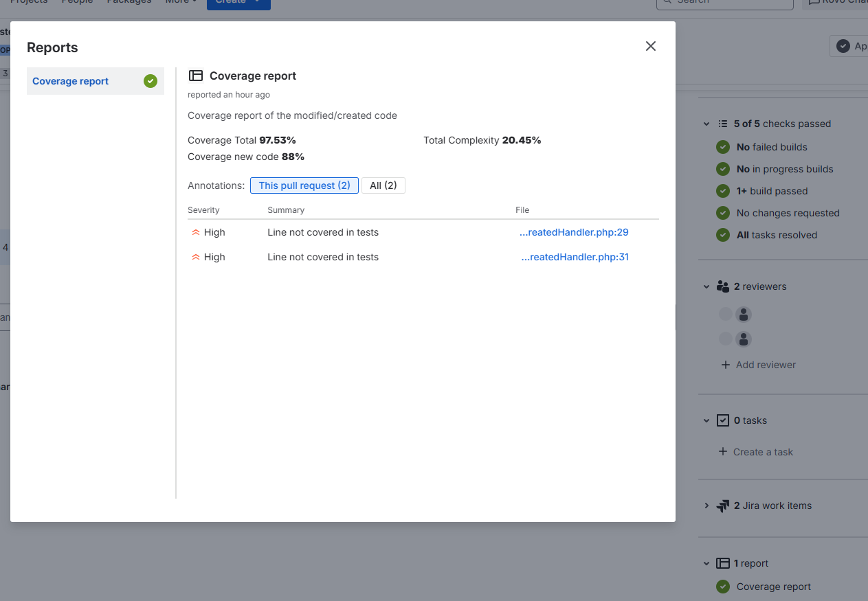Collapse the checks passed section

[x=706, y=124]
